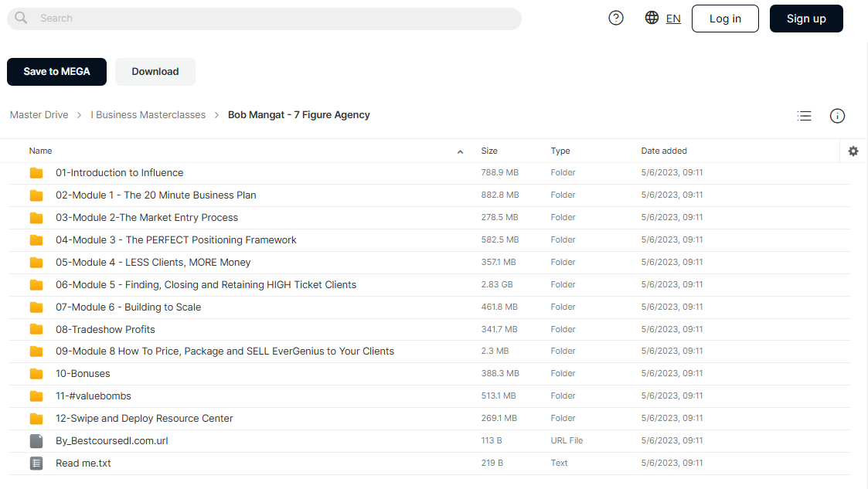The width and height of the screenshot is (868, 489).
Task: Click the Sign up button
Action: click(x=806, y=19)
